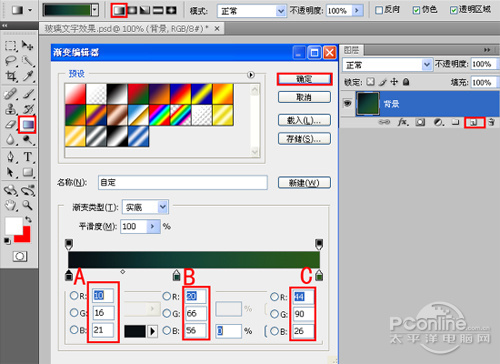Select the Path Selection tool

10,172
